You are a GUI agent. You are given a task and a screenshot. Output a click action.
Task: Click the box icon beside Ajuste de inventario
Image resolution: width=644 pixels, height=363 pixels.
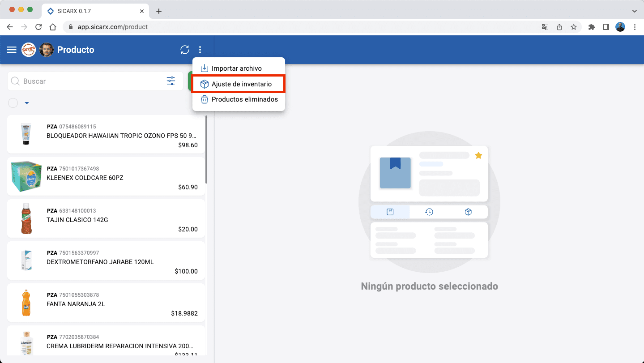coord(204,84)
